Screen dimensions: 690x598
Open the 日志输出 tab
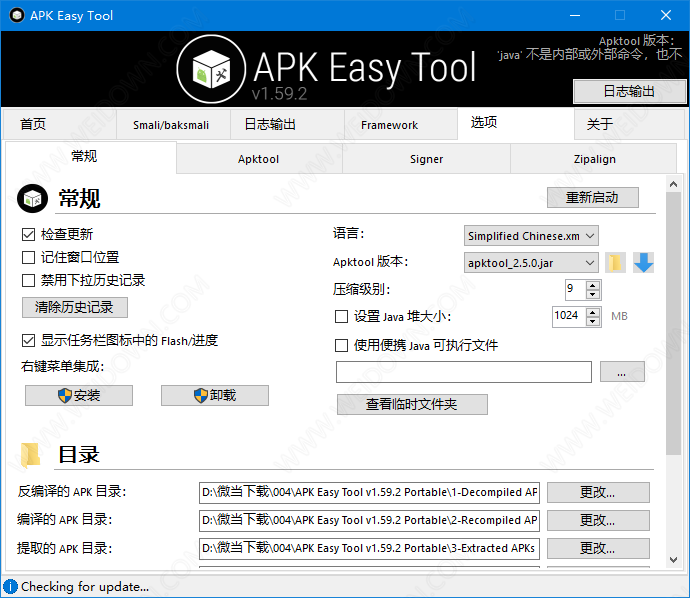click(287, 125)
